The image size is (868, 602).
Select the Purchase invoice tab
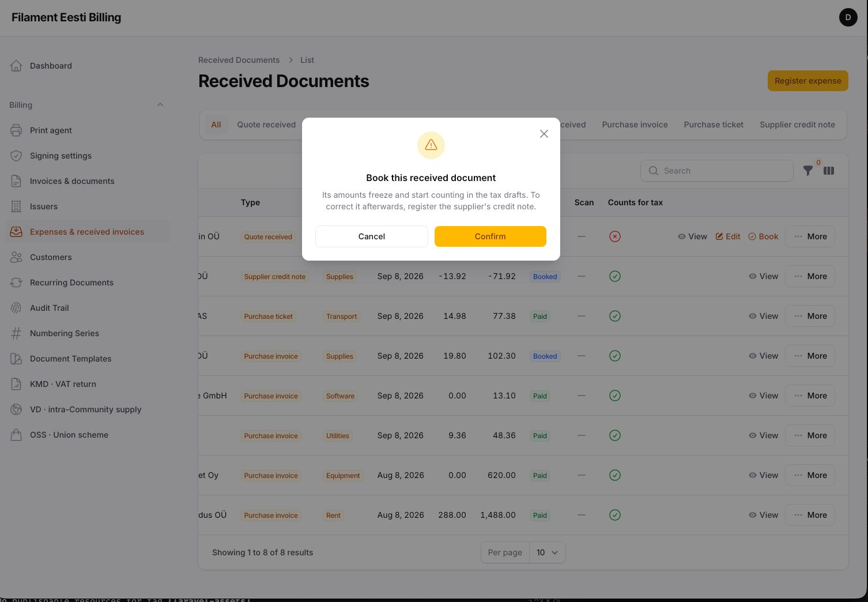click(635, 125)
